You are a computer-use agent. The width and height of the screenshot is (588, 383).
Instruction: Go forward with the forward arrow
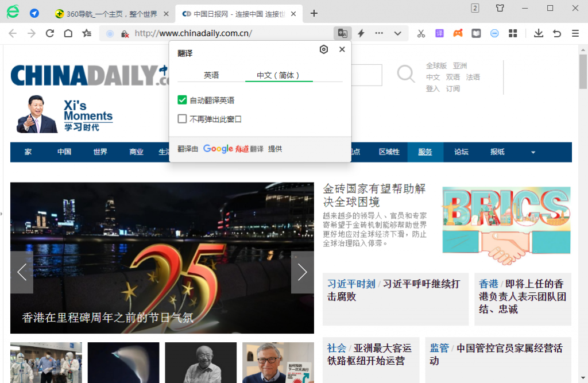click(31, 33)
